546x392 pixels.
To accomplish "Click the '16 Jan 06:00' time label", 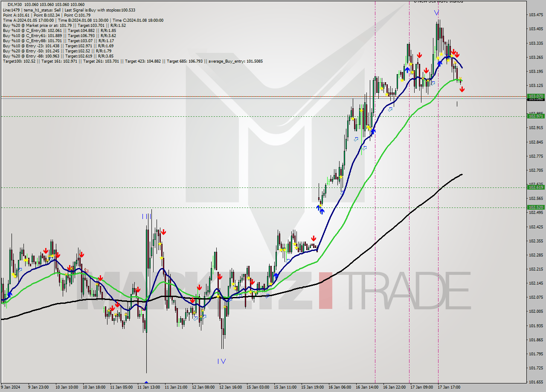I will pos(340,387).
